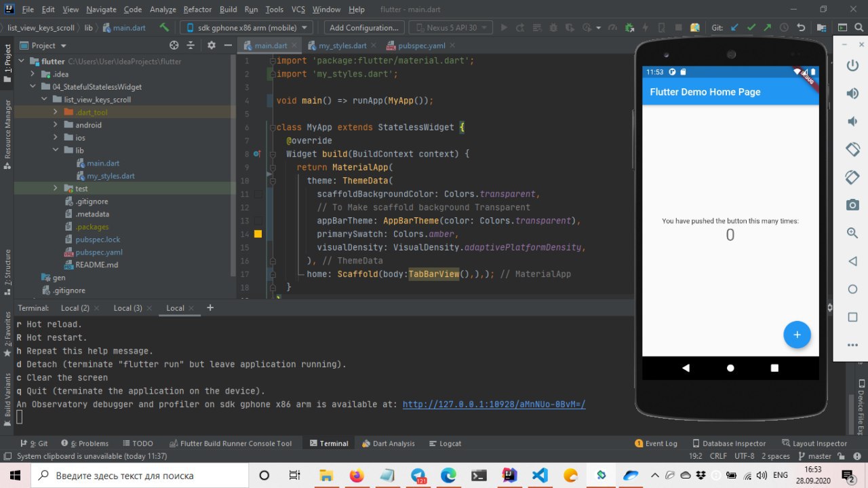Open the Refactor menu
The image size is (868, 488).
[x=197, y=10]
